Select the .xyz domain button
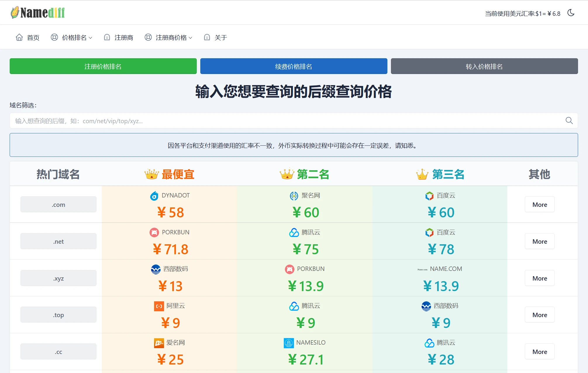The height and width of the screenshot is (373, 588). click(58, 278)
